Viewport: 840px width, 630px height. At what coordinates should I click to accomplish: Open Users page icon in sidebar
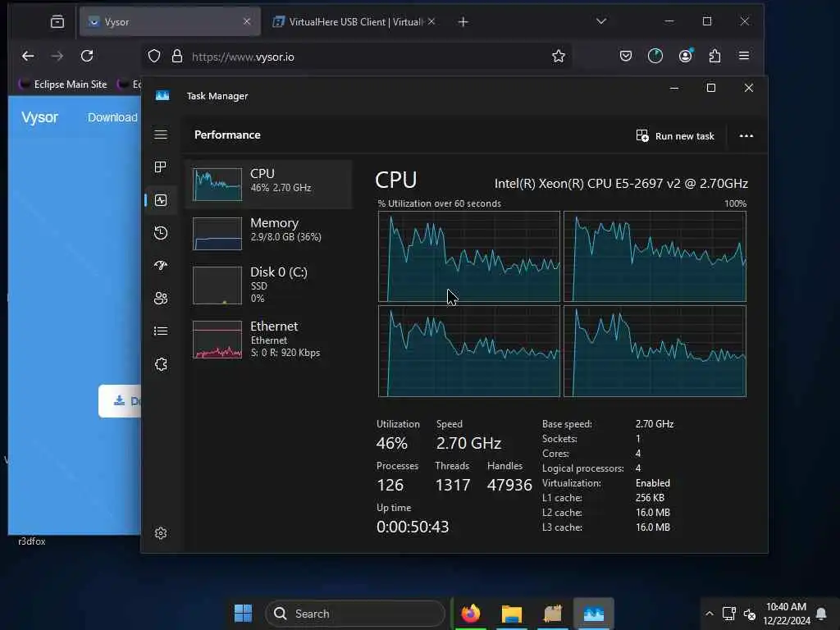click(x=161, y=299)
